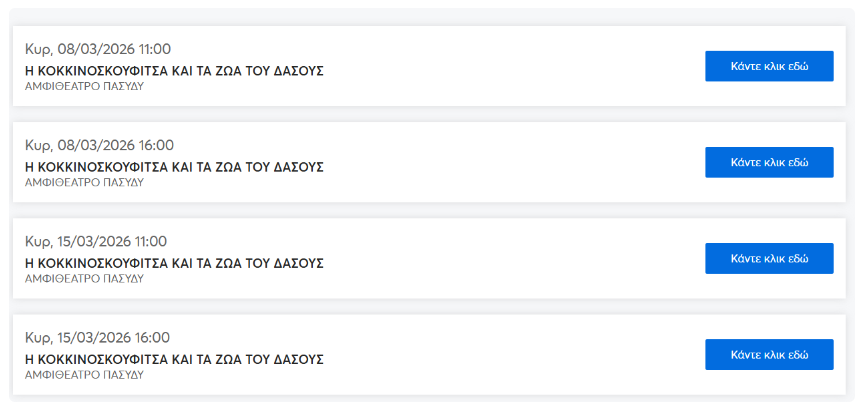Viewport: 863px width, 413px height.
Task: Open the show title in the 08/03/2026 11:00 card
Action: [173, 71]
